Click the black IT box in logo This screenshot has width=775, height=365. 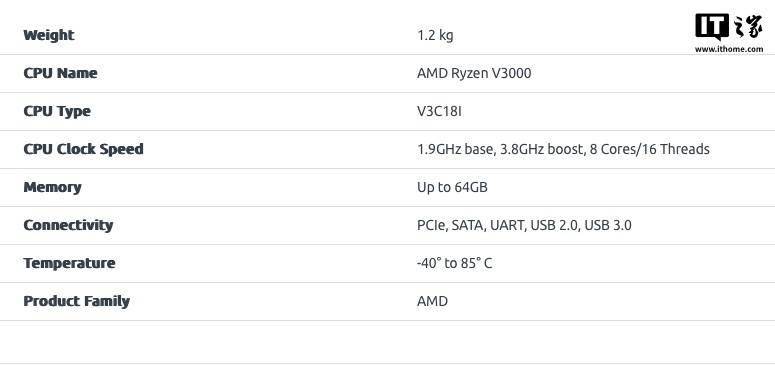click(x=712, y=27)
